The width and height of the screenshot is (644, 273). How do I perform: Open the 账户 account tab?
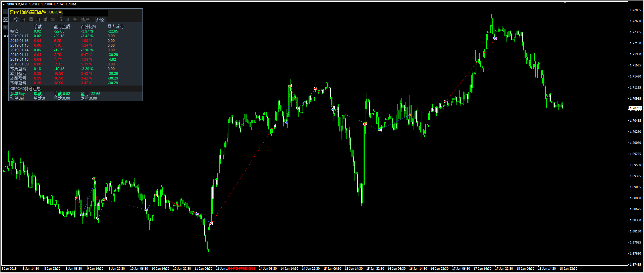tap(85, 19)
